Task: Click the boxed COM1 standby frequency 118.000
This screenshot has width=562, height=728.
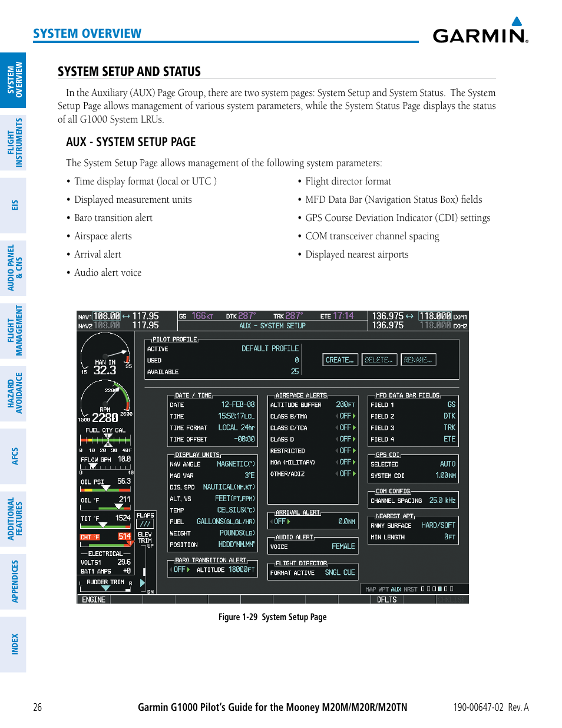Action: 435,316
